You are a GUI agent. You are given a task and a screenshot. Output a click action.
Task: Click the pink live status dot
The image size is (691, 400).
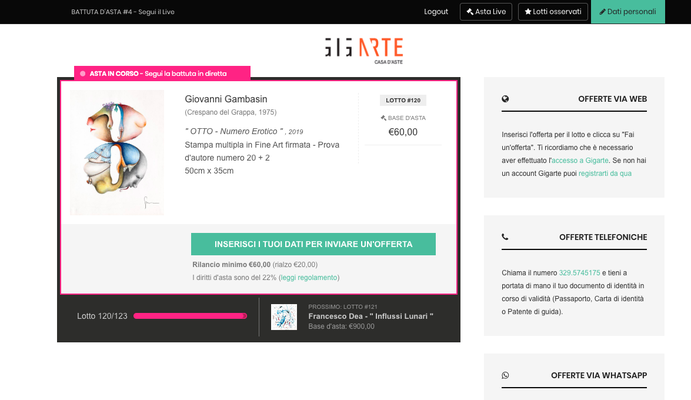point(82,74)
